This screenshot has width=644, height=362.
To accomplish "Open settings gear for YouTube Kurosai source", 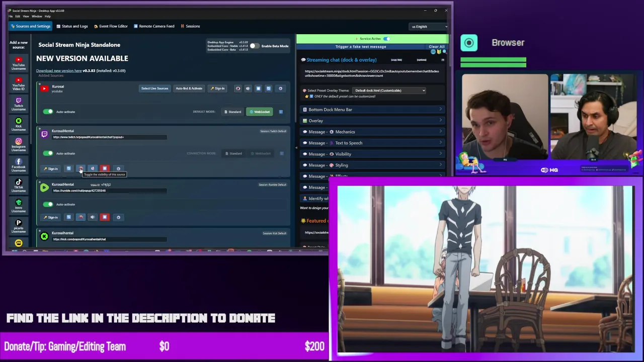I will click(x=280, y=88).
